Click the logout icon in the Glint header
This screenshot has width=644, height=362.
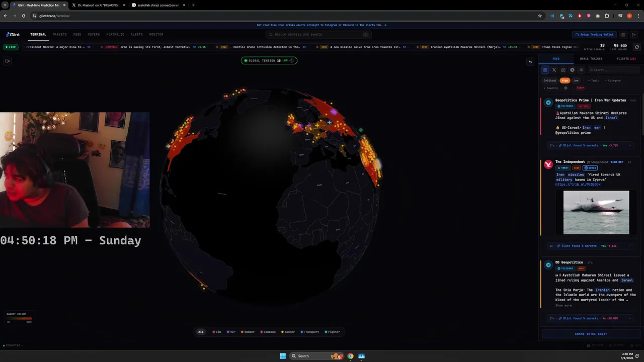click(x=634, y=35)
